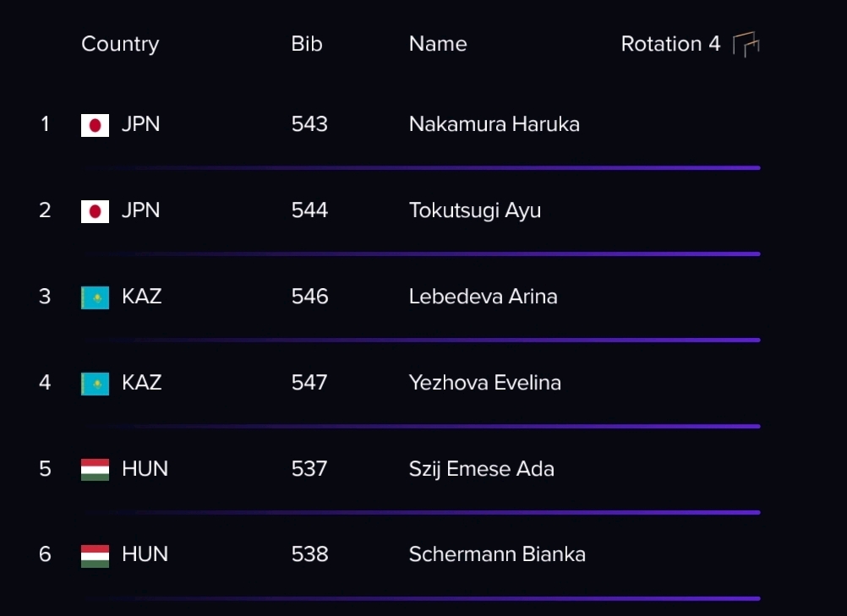The width and height of the screenshot is (847, 616).
Task: Open Schermann Bianka's entry
Action: 497,554
